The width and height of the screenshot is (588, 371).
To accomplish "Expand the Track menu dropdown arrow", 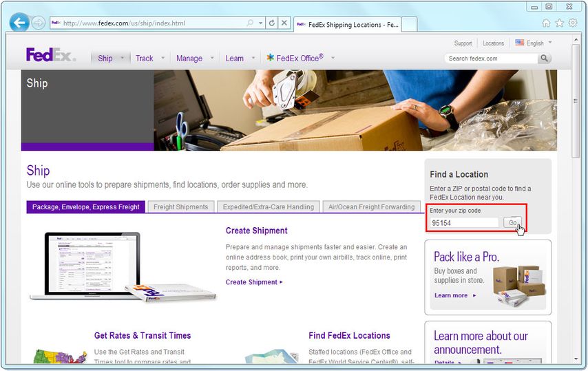I will [x=162, y=58].
